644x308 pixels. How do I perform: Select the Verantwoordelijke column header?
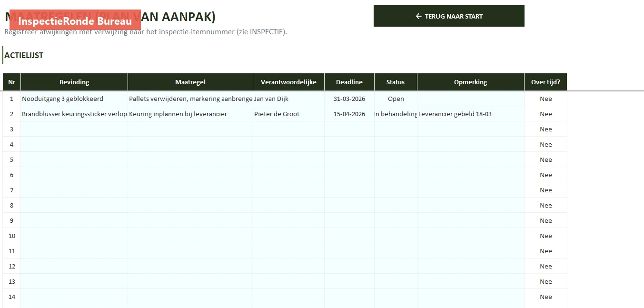pos(288,82)
